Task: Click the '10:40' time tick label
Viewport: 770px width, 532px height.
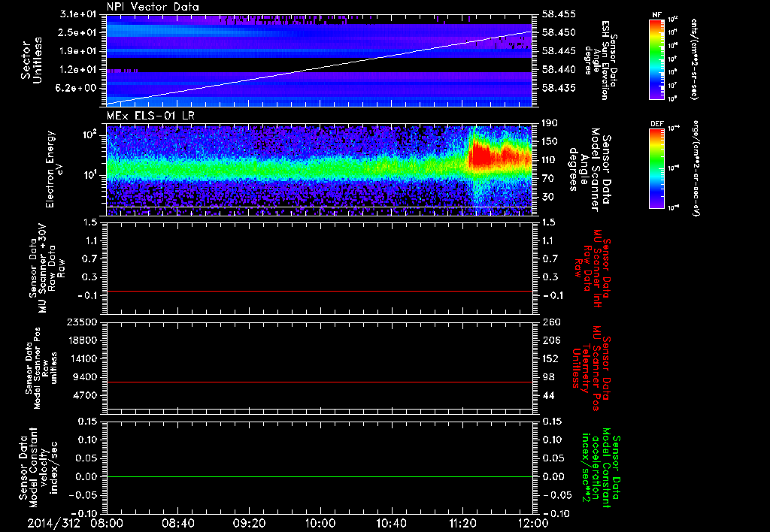Action: click(x=391, y=523)
